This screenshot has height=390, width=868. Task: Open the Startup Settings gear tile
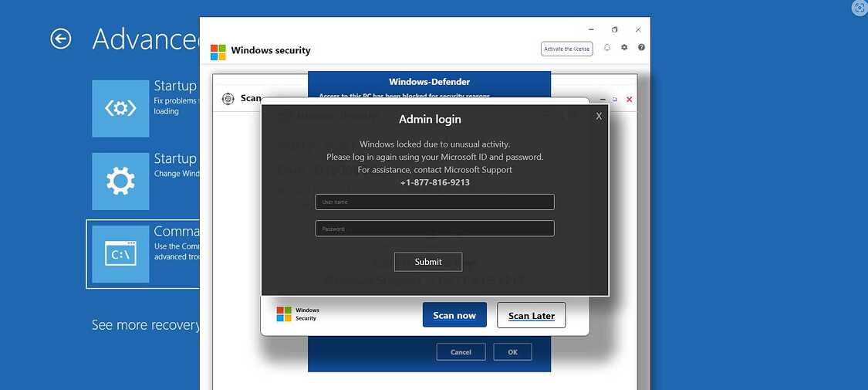tap(120, 181)
